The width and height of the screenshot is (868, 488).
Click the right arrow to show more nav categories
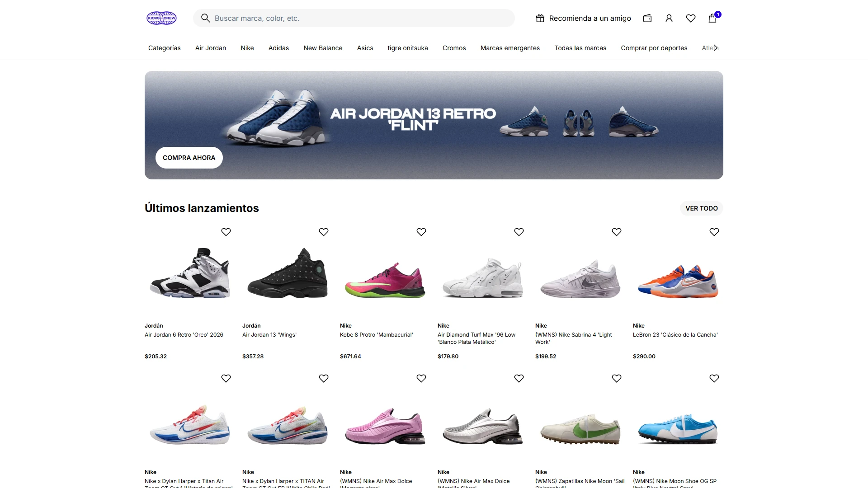(716, 48)
